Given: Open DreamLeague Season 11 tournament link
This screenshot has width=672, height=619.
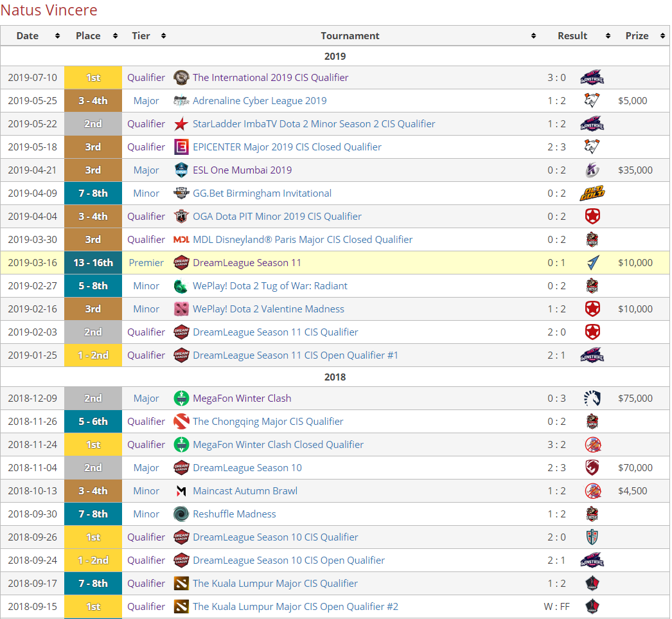Looking at the screenshot, I should 247,263.
